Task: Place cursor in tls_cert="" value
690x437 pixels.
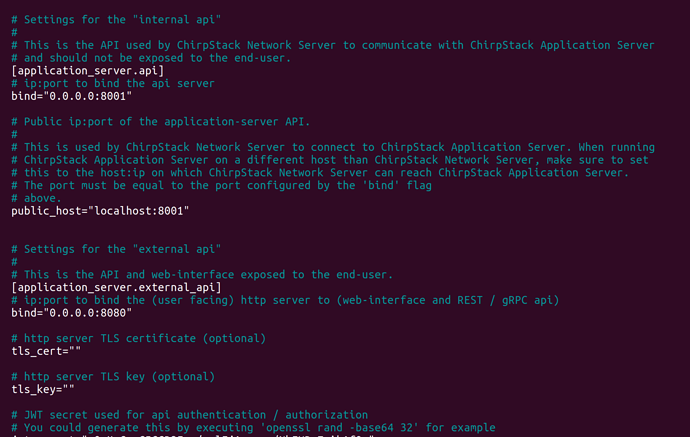Action: click(46, 351)
